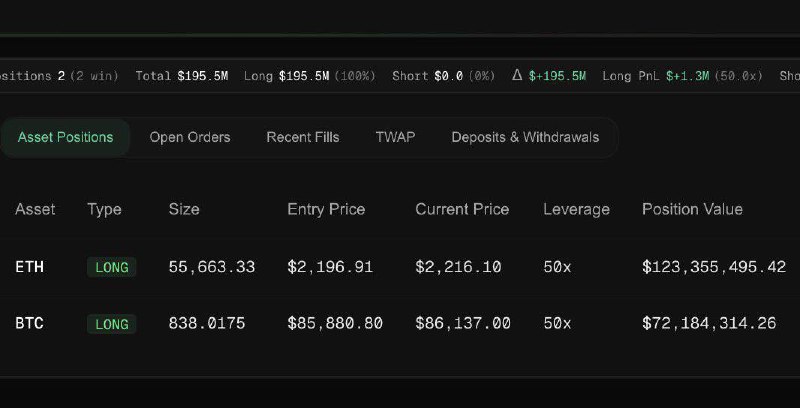
Task: Sort positions by Size column
Action: pos(184,209)
